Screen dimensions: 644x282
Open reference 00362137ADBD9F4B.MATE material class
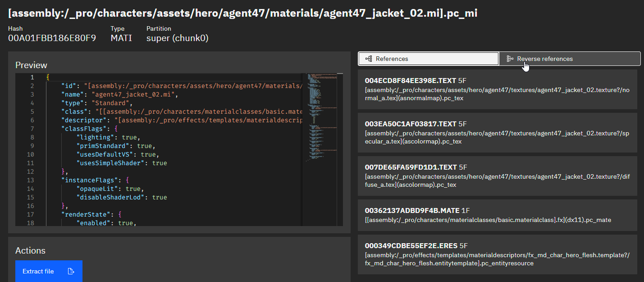498,215
